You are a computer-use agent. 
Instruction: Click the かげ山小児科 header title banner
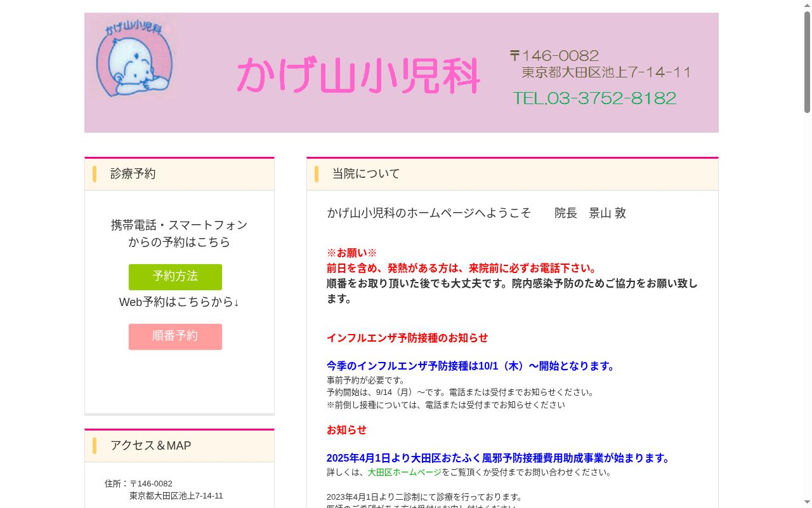pos(358,76)
